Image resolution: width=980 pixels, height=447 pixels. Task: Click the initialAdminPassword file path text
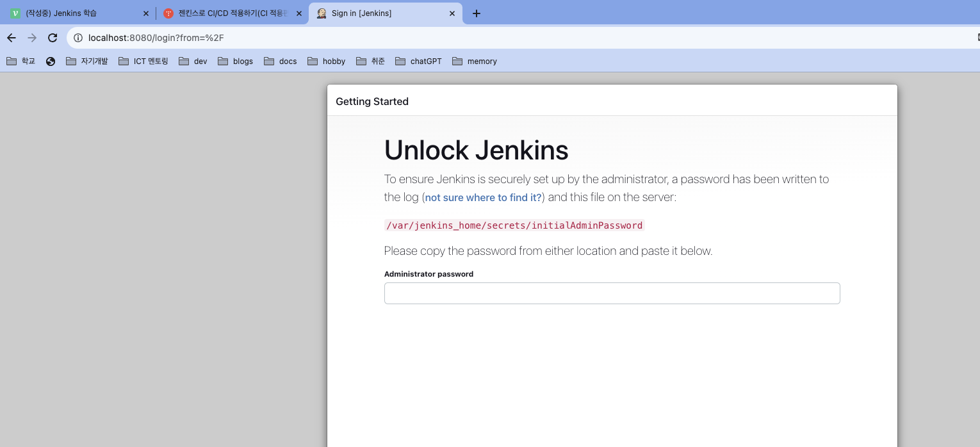click(514, 225)
